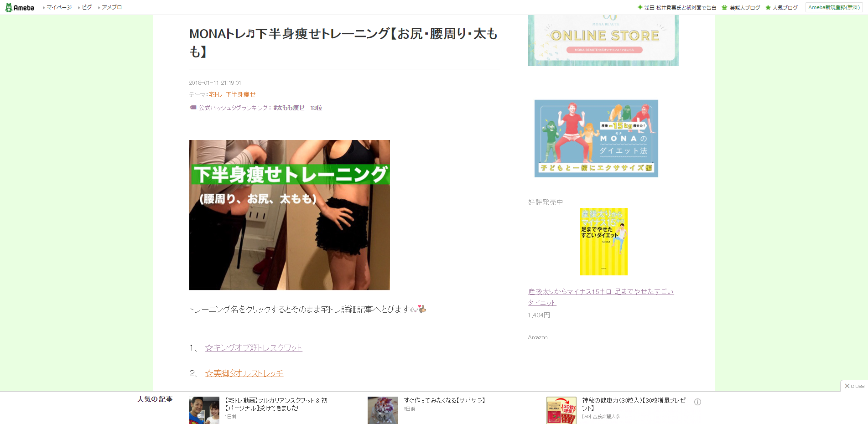The height and width of the screenshot is (424, 868).
Task: Open アメブロ from the top navigation
Action: coord(111,7)
